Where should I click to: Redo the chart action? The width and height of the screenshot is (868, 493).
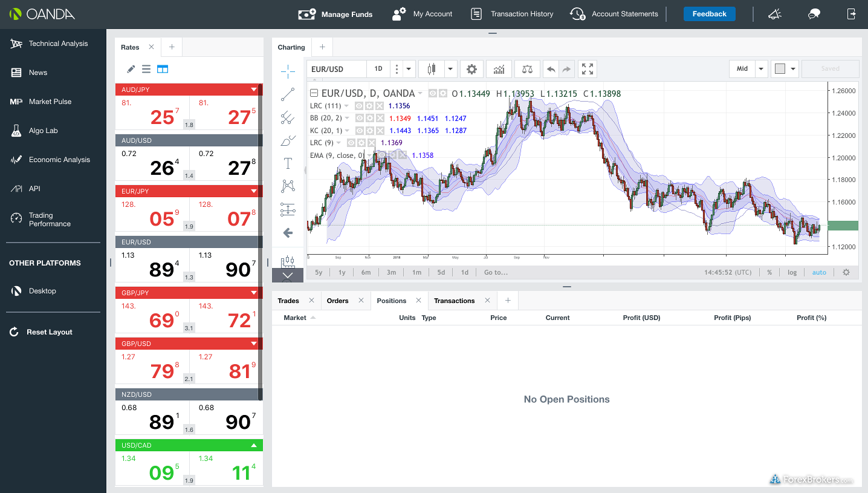566,69
